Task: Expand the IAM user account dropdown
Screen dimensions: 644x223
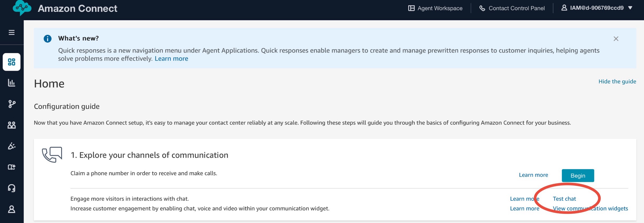Action: point(597,8)
